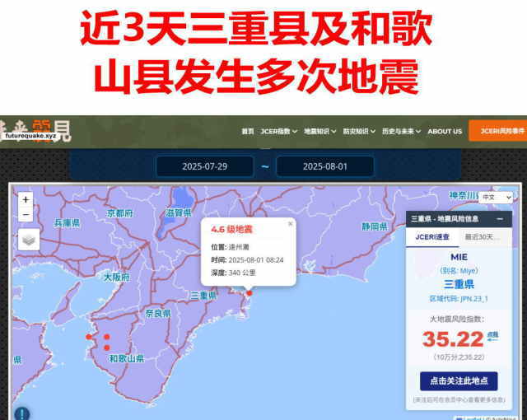Close the 4.6 earthquake popup
This screenshot has width=527, height=420.
290,223
